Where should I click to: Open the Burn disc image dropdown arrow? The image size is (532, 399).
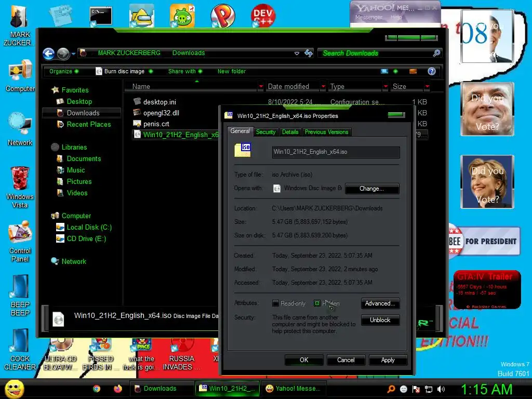pyautogui.click(x=151, y=71)
